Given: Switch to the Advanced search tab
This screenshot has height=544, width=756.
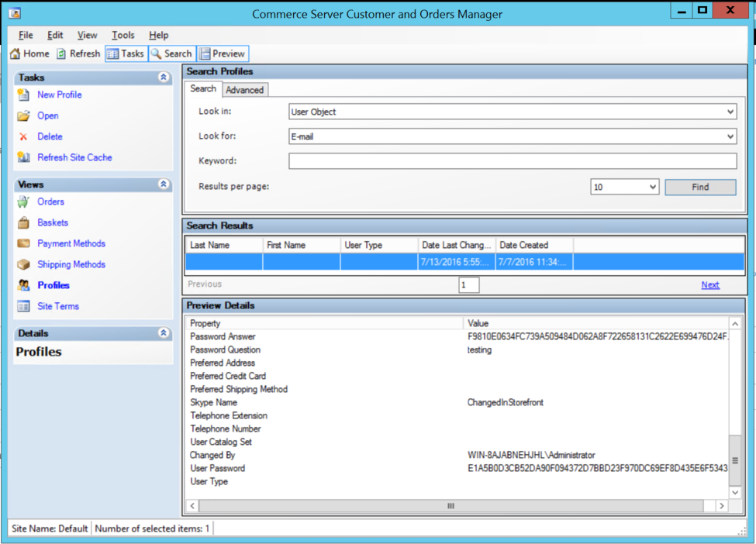Looking at the screenshot, I should pos(244,90).
